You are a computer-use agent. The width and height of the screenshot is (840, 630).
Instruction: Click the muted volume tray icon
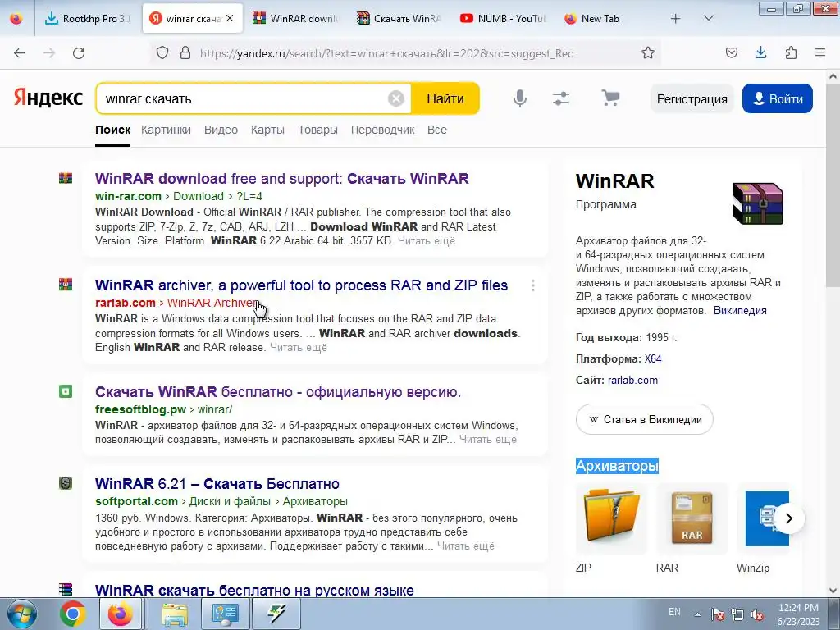coord(757,615)
